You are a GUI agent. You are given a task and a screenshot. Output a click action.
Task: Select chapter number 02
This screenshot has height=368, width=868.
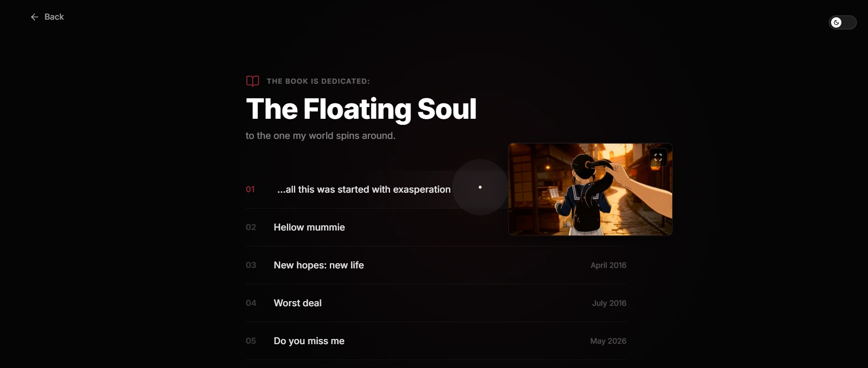251,227
